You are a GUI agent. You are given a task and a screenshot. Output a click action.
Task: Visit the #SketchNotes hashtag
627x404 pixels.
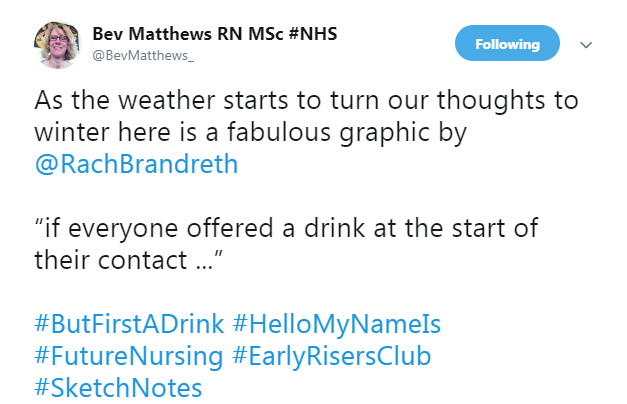[118, 387]
